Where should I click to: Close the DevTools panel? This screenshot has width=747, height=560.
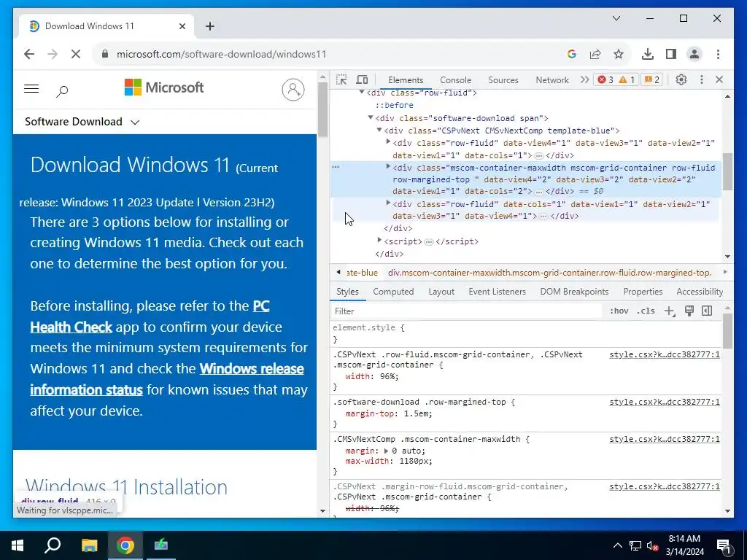(x=719, y=79)
